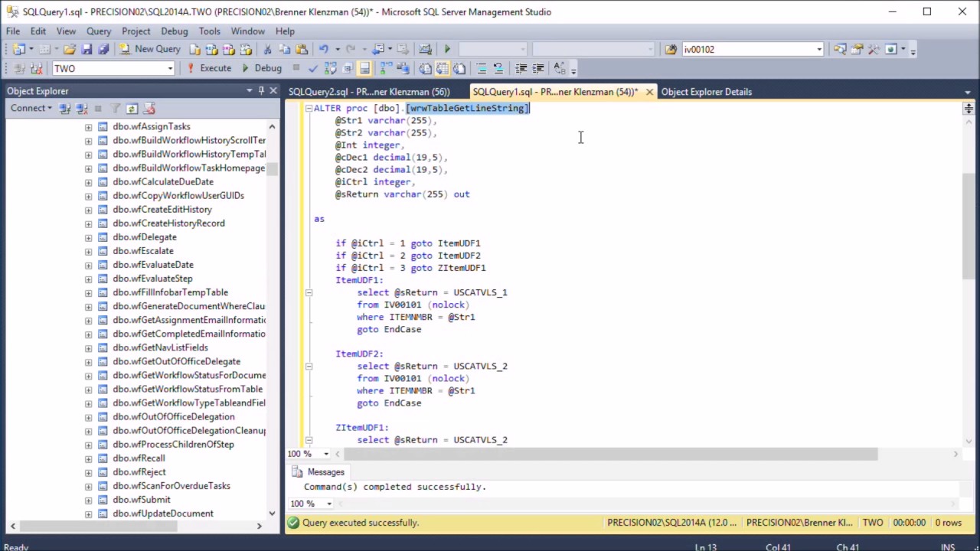Click the Object Explorer vertical scrollbar thumb
Image resolution: width=980 pixels, height=551 pixels.
(272, 168)
